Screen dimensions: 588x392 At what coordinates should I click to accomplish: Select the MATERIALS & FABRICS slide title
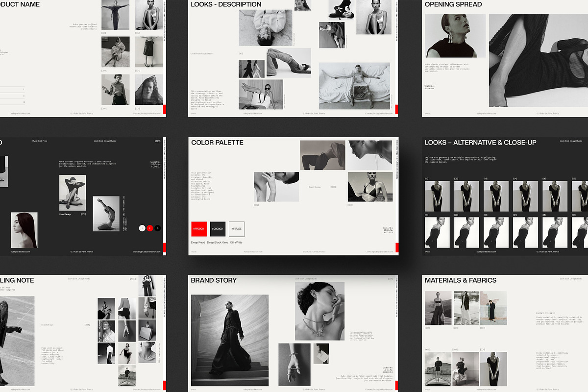tap(461, 280)
